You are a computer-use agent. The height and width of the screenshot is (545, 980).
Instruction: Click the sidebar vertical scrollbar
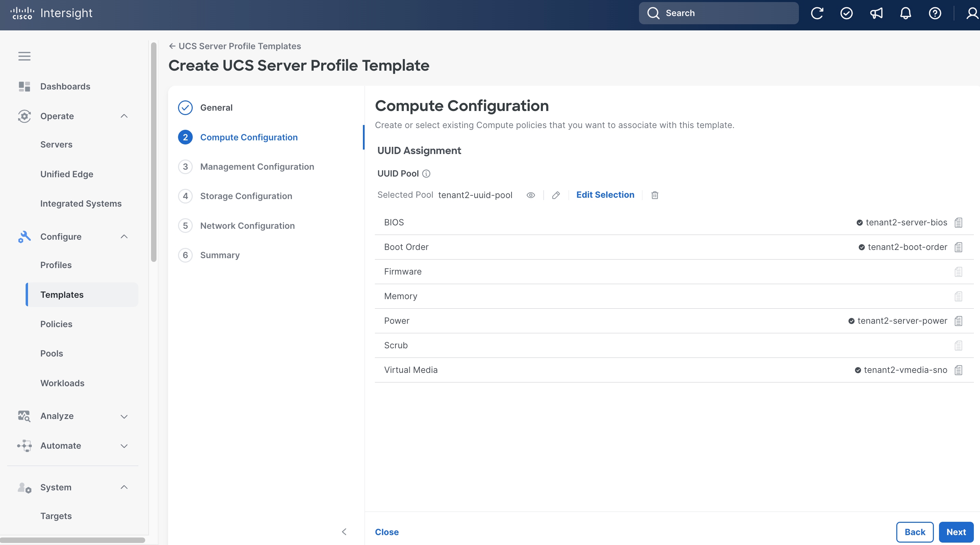(154, 152)
